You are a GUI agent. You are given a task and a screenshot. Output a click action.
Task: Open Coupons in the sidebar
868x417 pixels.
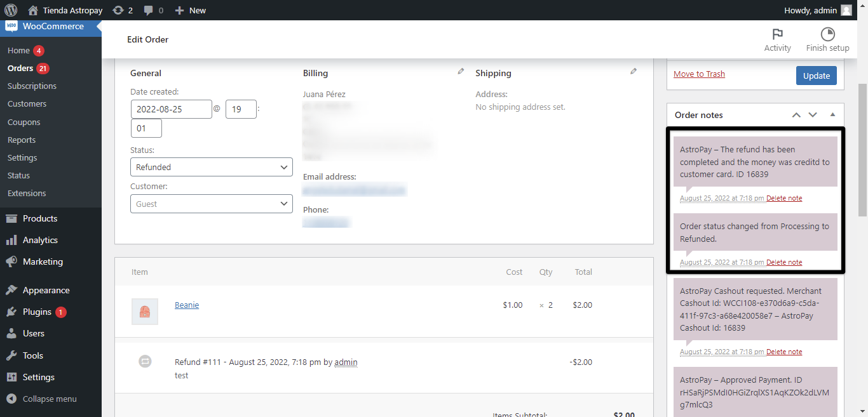pyautogui.click(x=24, y=122)
